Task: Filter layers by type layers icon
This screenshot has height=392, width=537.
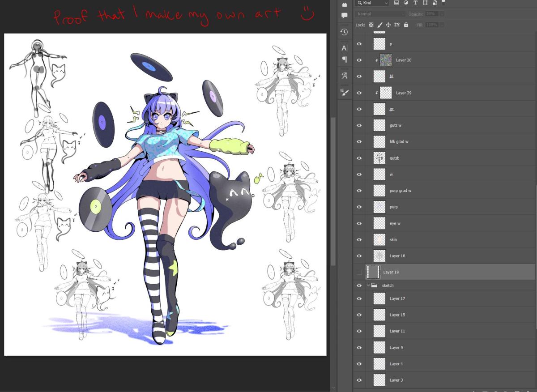Action: [415, 3]
